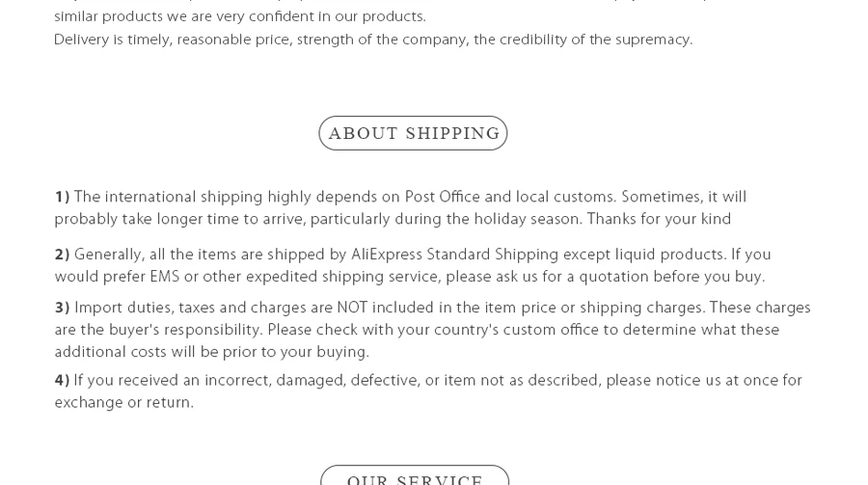The height and width of the screenshot is (485, 868).
Task: Click the word 'NOT' in import duties note
Action: click(352, 308)
